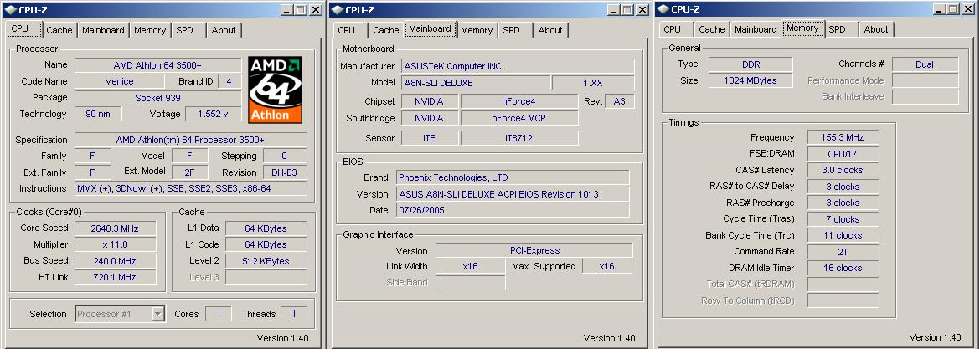The height and width of the screenshot is (349, 980).
Task: Open About tab in left window
Action: pos(224,30)
